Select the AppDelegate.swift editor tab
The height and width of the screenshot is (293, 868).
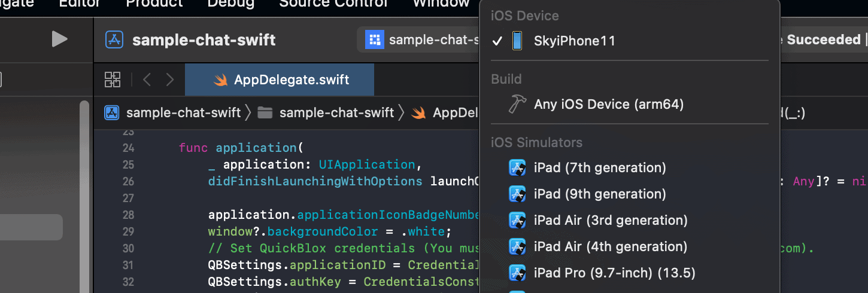(x=280, y=80)
